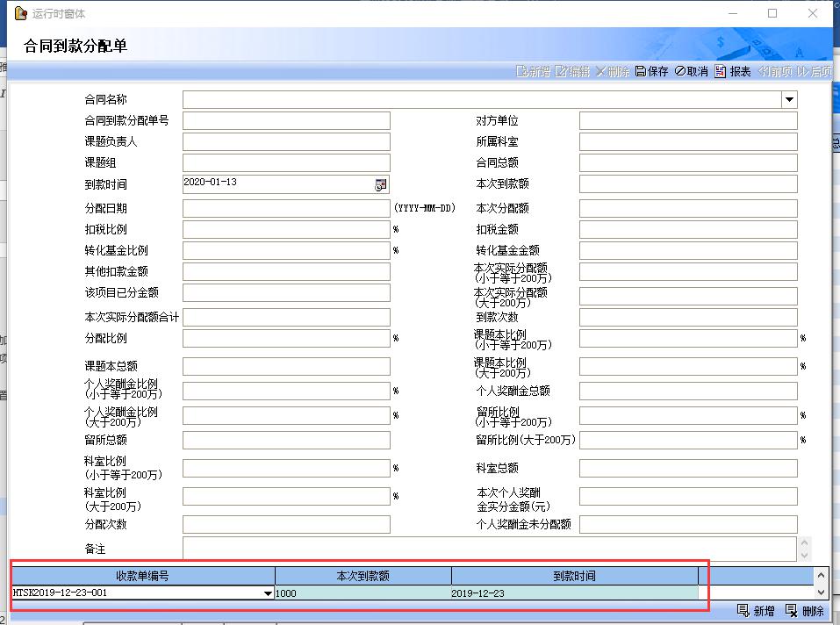Open the 收款单编号 dropdown in grid row
Viewport: 840px width, 625px height.
click(268, 593)
